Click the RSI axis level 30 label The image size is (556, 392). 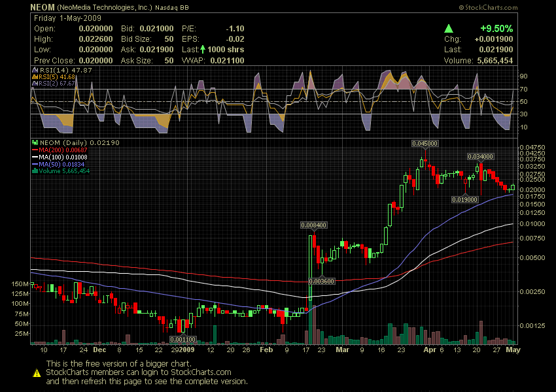tap(524, 114)
